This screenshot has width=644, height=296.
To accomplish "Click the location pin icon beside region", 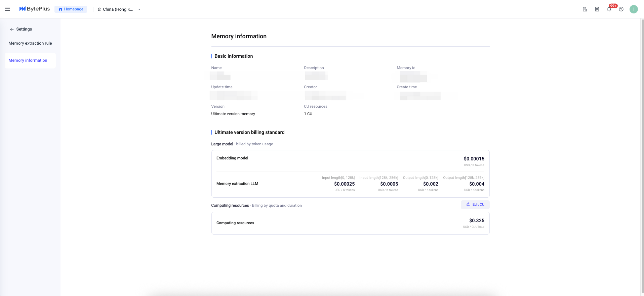I will [x=99, y=9].
